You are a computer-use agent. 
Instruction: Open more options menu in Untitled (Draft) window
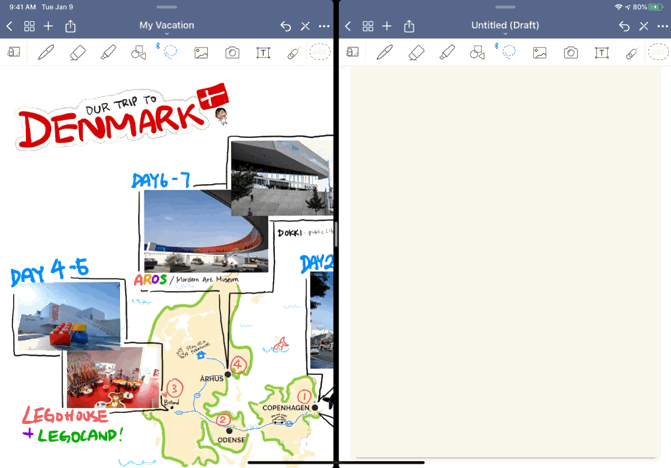coord(662,26)
